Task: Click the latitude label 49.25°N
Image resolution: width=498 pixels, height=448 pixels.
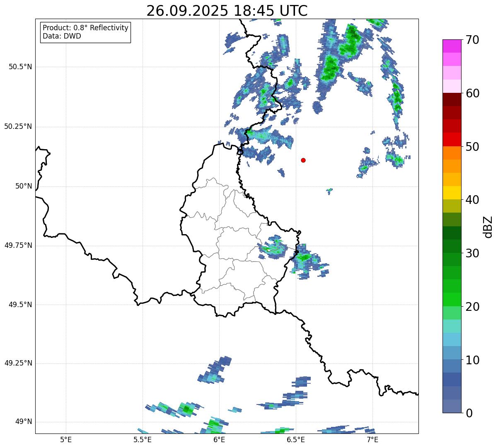Action: click(x=18, y=363)
